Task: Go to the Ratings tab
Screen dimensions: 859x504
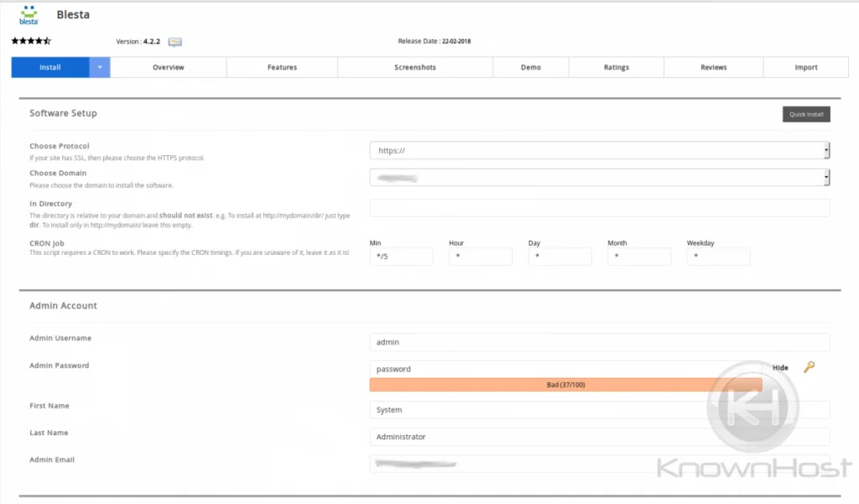Action: tap(617, 67)
